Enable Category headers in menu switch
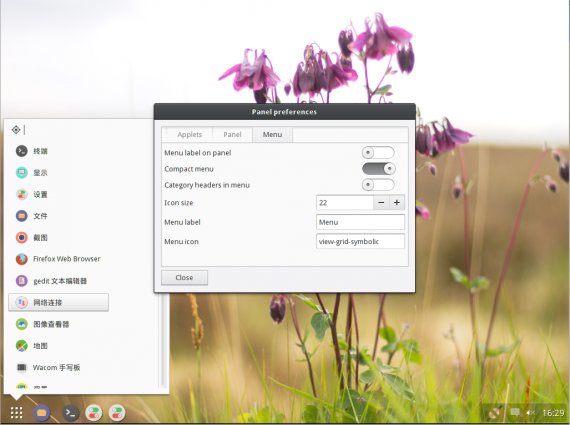This screenshot has width=570, height=425. 378,185
